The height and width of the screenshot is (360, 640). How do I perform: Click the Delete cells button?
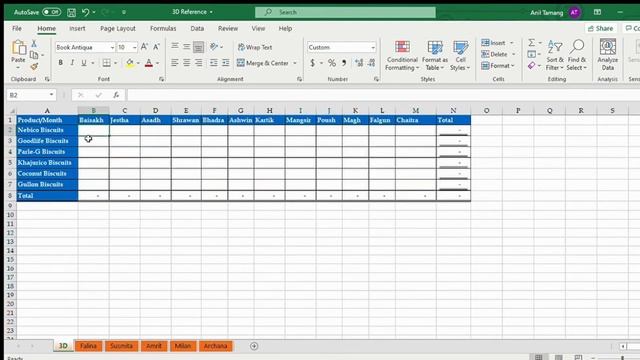(494, 54)
